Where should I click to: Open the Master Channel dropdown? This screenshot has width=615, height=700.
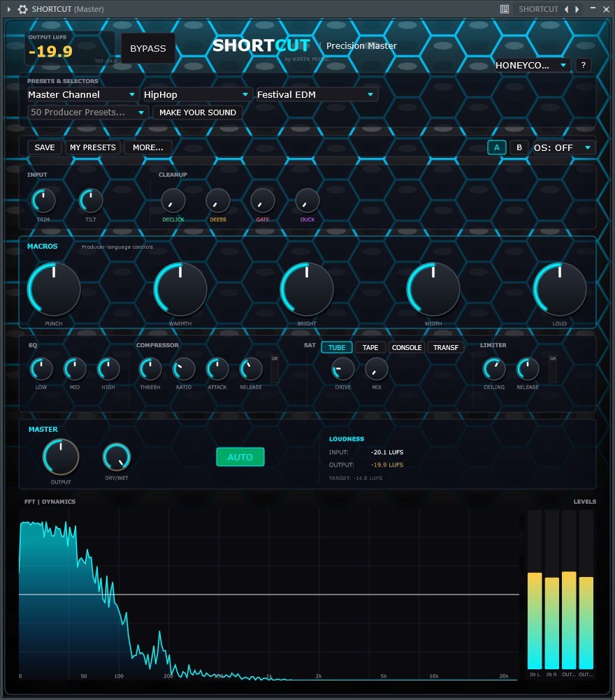click(x=82, y=94)
